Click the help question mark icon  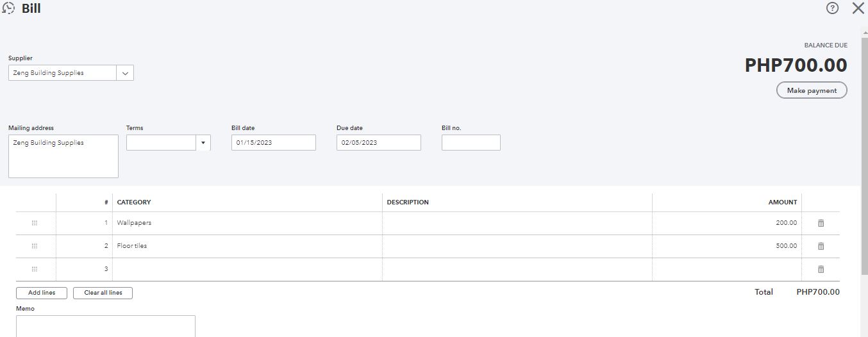pyautogui.click(x=833, y=8)
